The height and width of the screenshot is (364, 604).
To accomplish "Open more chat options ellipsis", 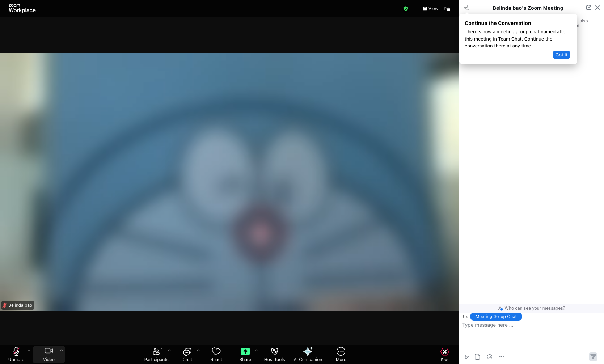I will [501, 357].
